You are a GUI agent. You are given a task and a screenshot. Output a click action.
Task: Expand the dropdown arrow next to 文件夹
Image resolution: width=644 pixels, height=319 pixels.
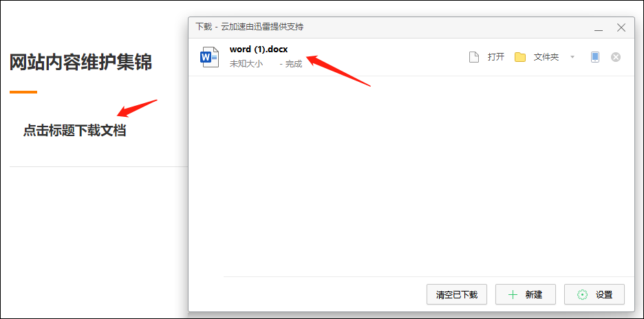click(x=572, y=57)
